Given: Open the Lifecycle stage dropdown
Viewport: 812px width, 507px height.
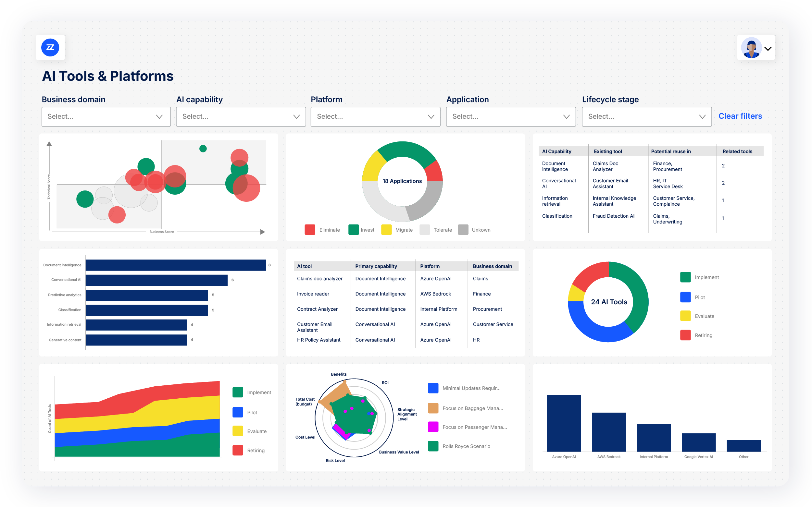Looking at the screenshot, I should click(646, 117).
